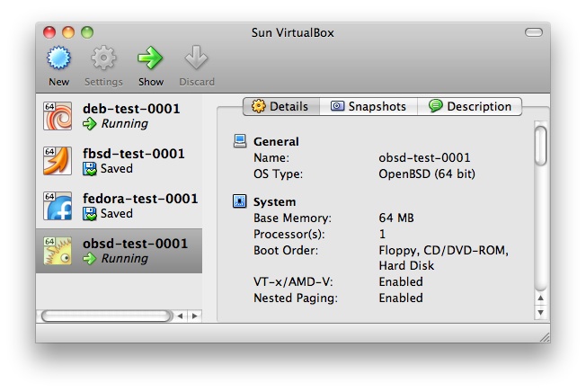The width and height of the screenshot is (586, 392).
Task: Click the General section heading
Action: (x=276, y=142)
